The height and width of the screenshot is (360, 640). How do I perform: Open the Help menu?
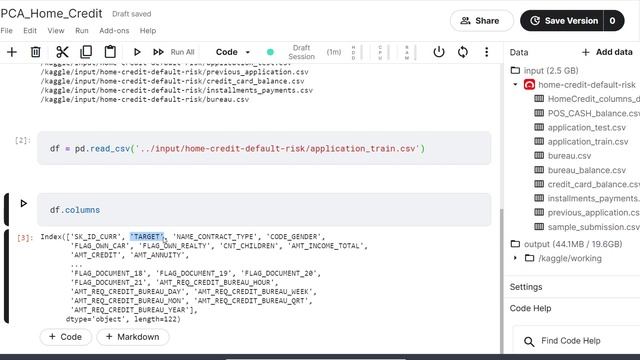[x=148, y=31]
